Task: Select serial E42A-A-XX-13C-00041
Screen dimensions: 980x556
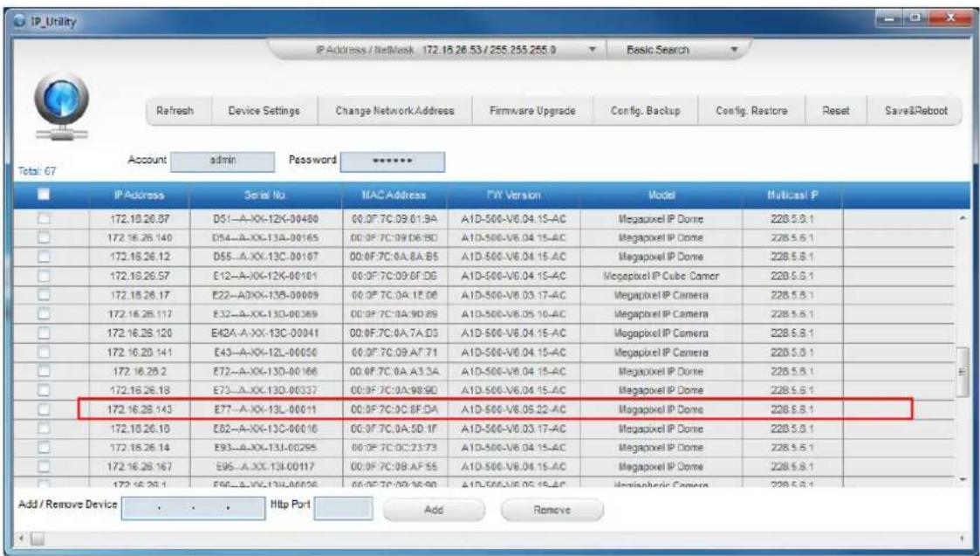Action: [265, 333]
